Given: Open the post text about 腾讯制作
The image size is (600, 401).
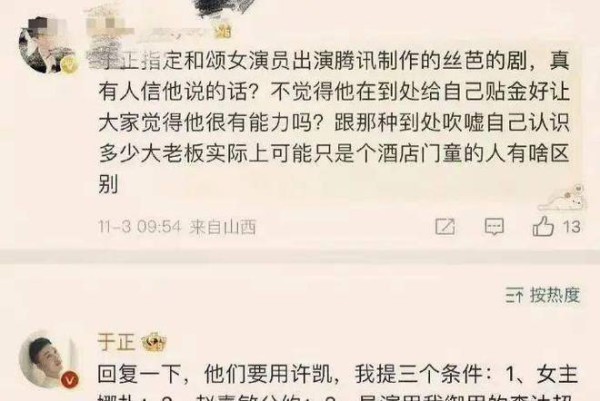Looking at the screenshot, I should click(334, 124).
